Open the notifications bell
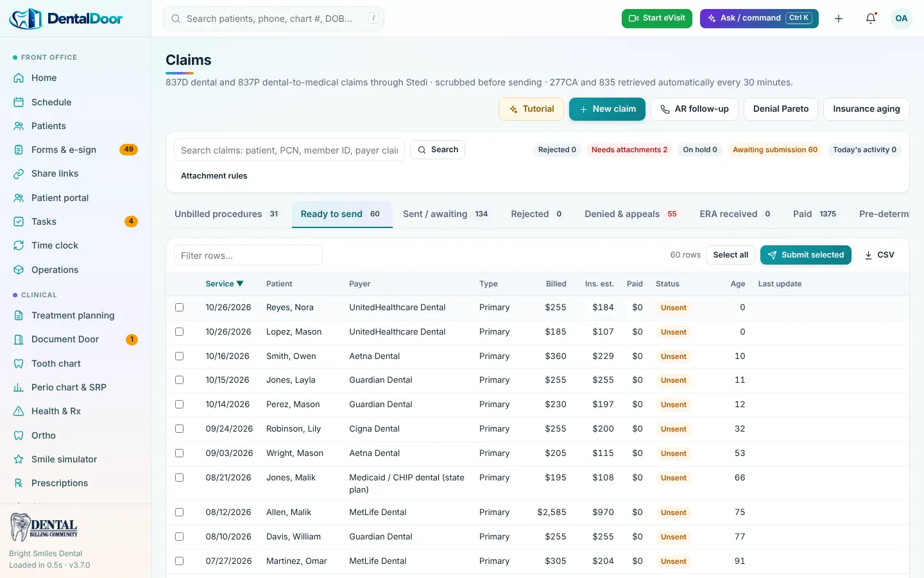This screenshot has width=924, height=578. pyautogui.click(x=871, y=19)
